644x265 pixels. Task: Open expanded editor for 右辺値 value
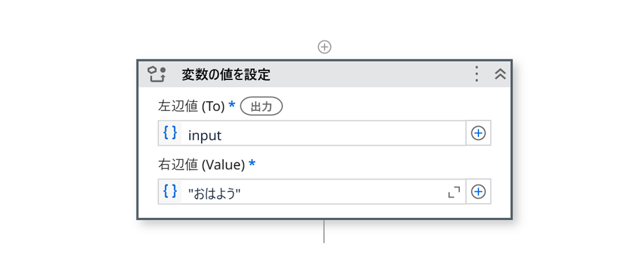click(454, 192)
